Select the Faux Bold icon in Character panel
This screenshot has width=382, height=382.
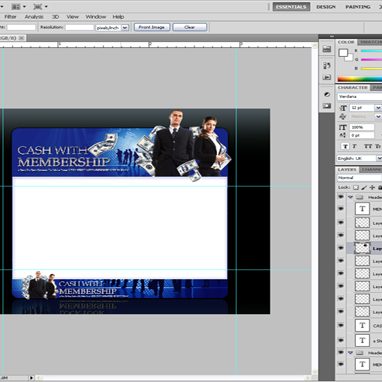click(x=346, y=146)
